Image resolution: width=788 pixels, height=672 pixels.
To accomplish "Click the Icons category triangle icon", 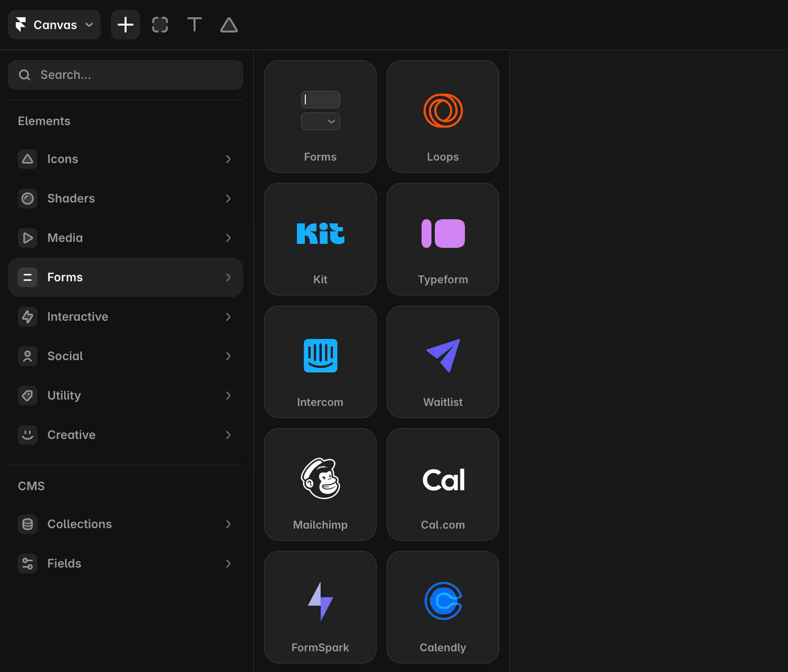I will [28, 159].
